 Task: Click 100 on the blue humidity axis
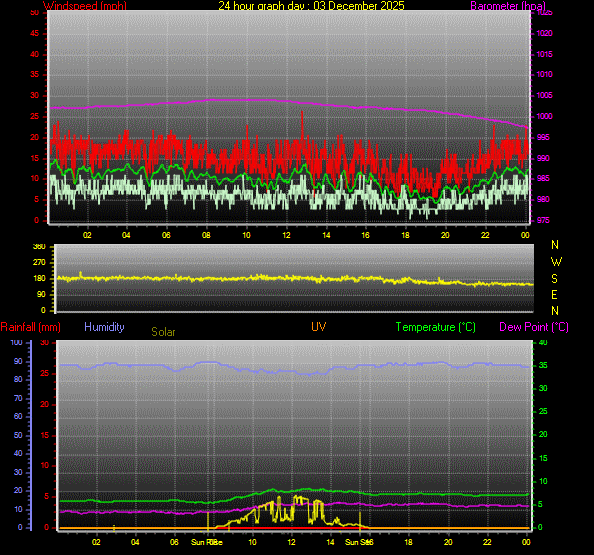coord(16,342)
